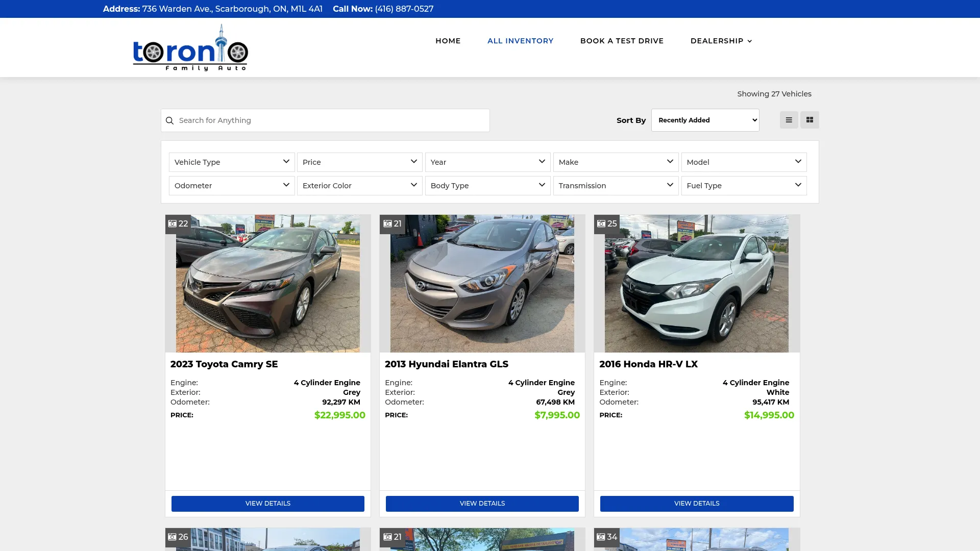
Task: Expand the Dealership menu chevron
Action: 749,41
